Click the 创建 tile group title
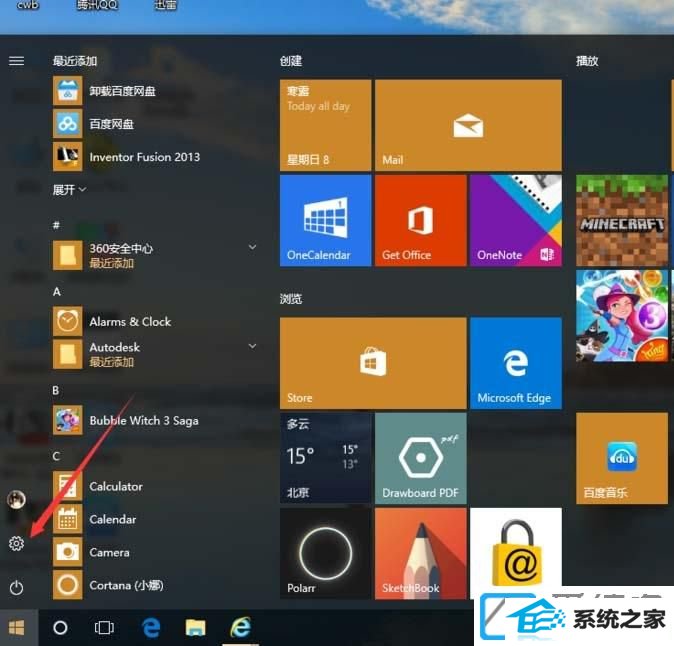Image resolution: width=674 pixels, height=646 pixels. click(291, 61)
